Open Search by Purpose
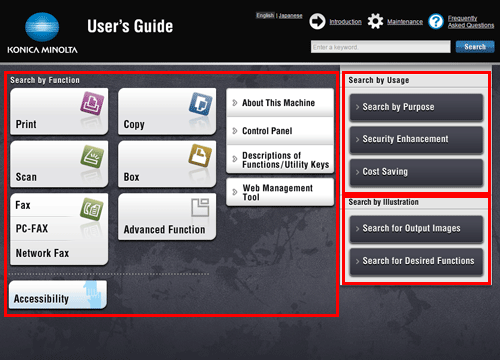500x360 pixels. pyautogui.click(x=416, y=107)
